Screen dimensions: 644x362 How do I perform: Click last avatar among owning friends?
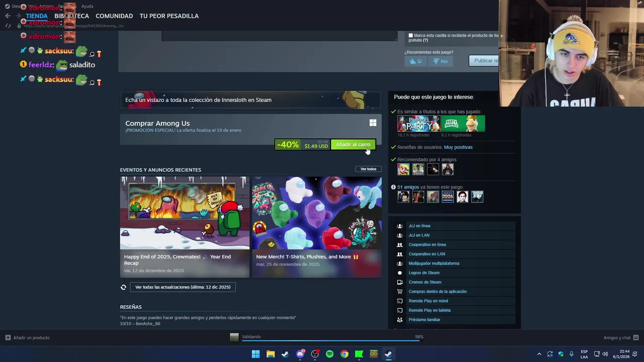pos(477,197)
